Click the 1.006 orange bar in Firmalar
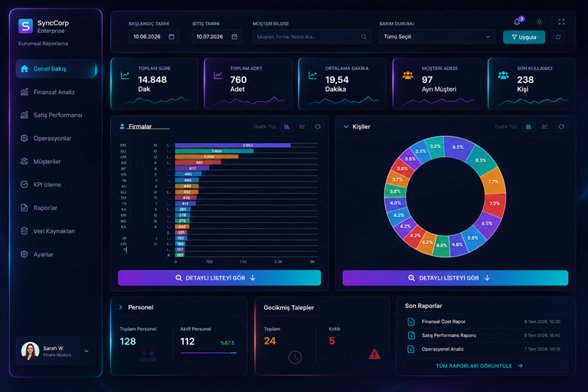Screen dimensions: 588x392 click(x=207, y=157)
